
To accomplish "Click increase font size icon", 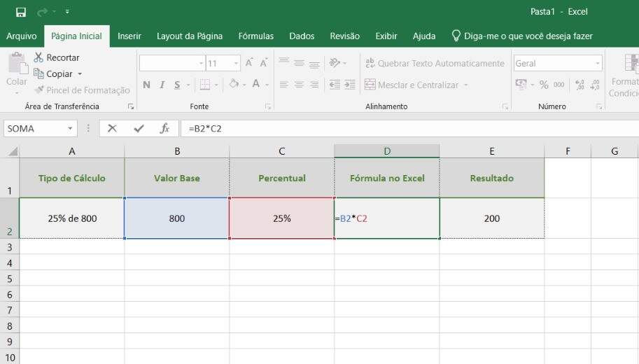I will click(249, 63).
